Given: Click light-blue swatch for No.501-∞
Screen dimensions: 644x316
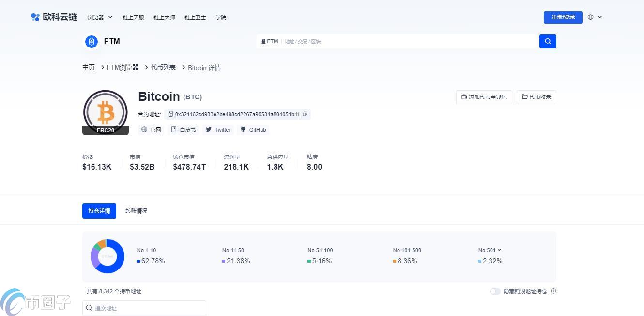Looking at the screenshot, I should (480, 261).
